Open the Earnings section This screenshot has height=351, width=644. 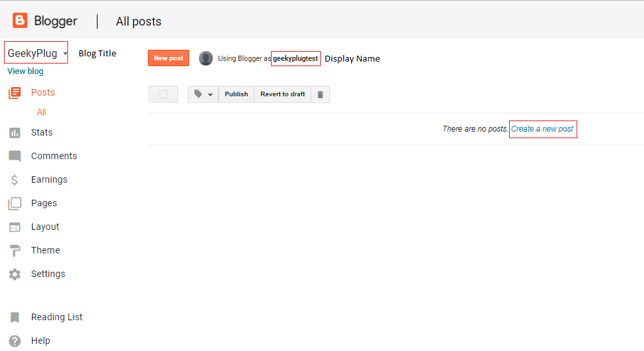[49, 179]
